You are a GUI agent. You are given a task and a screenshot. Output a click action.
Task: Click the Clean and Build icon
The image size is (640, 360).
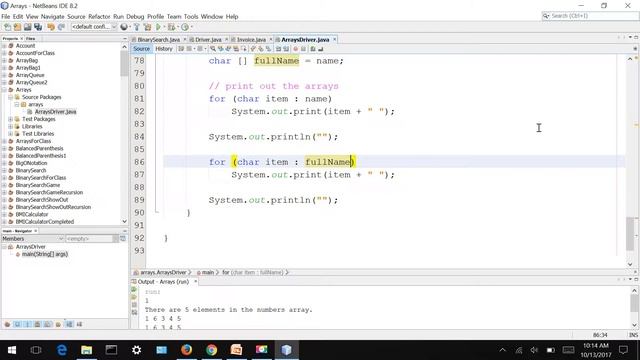coord(147,27)
